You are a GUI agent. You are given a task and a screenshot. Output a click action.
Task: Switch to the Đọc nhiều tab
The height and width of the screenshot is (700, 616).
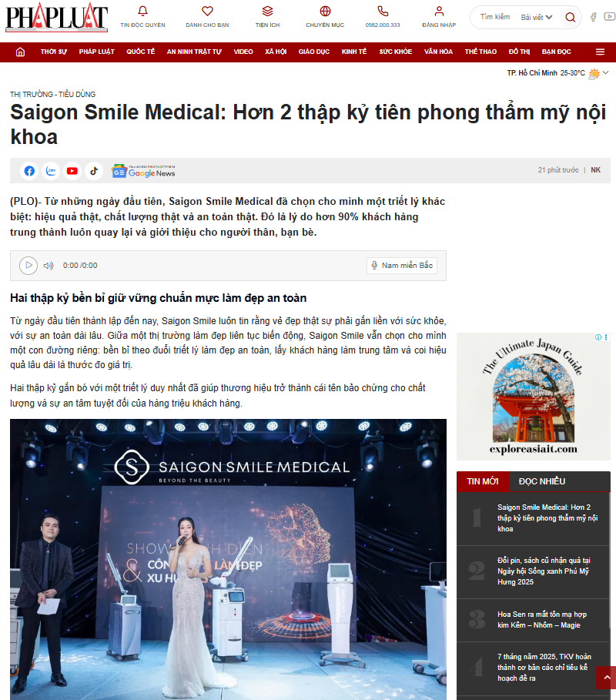[542, 482]
